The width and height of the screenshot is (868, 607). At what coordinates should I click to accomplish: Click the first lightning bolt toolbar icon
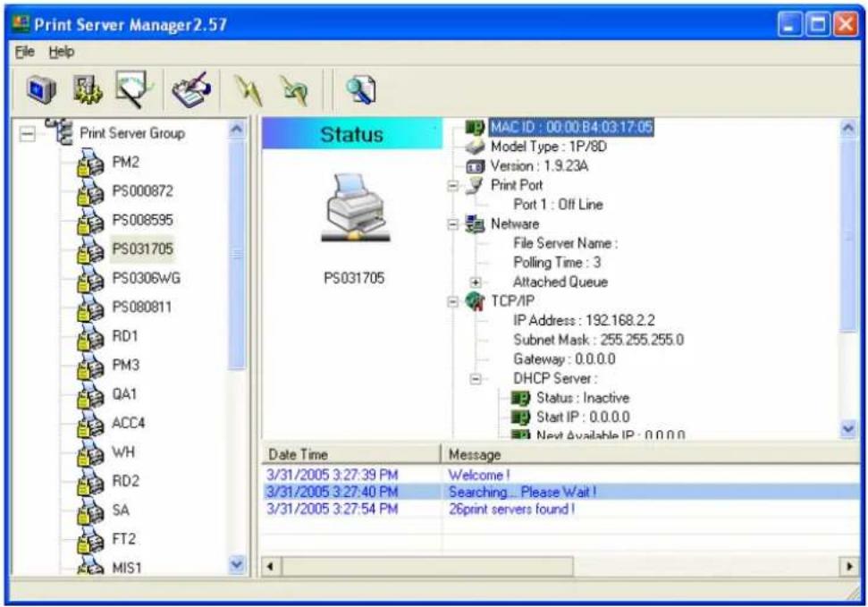coord(248,90)
